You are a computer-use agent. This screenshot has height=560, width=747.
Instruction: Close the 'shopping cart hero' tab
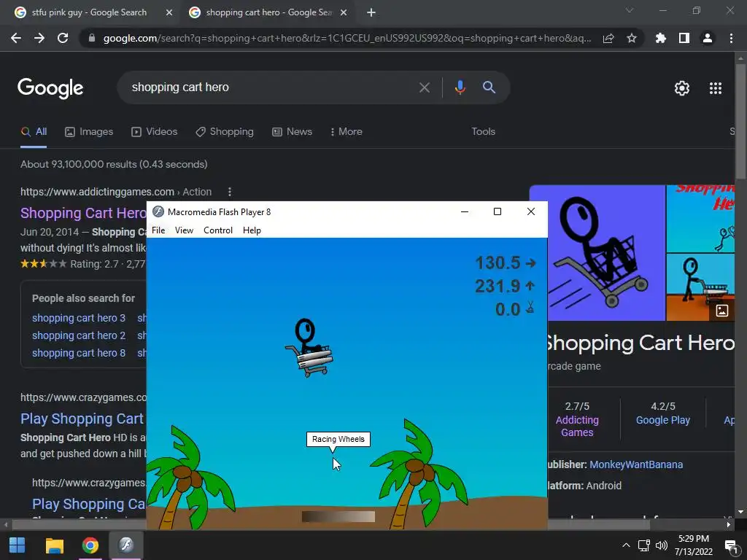click(344, 12)
